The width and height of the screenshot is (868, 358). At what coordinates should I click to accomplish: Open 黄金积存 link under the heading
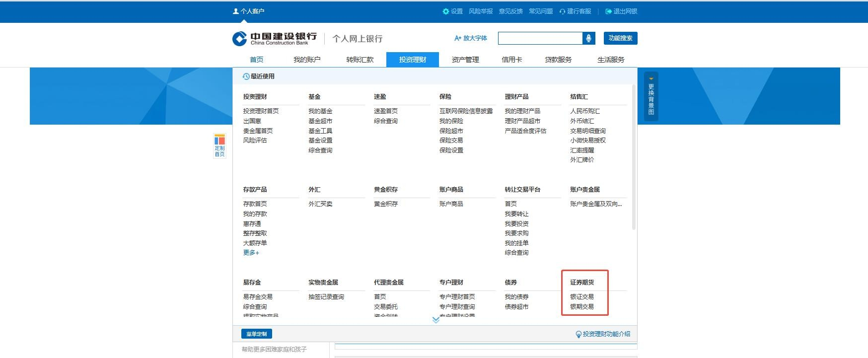click(x=386, y=204)
